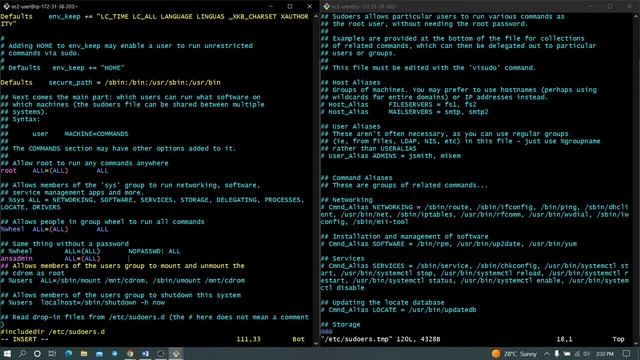
Task: Launch Microsoft Edge from the taskbar
Action: point(68,353)
